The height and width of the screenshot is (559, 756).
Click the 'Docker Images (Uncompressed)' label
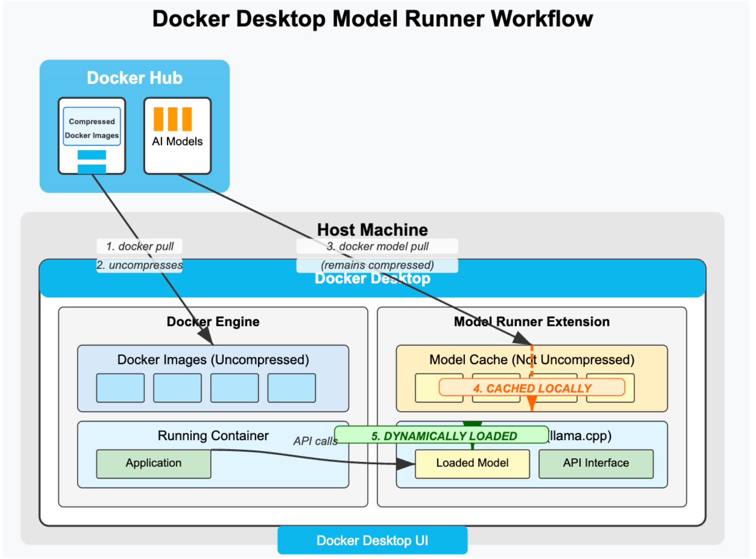click(213, 360)
